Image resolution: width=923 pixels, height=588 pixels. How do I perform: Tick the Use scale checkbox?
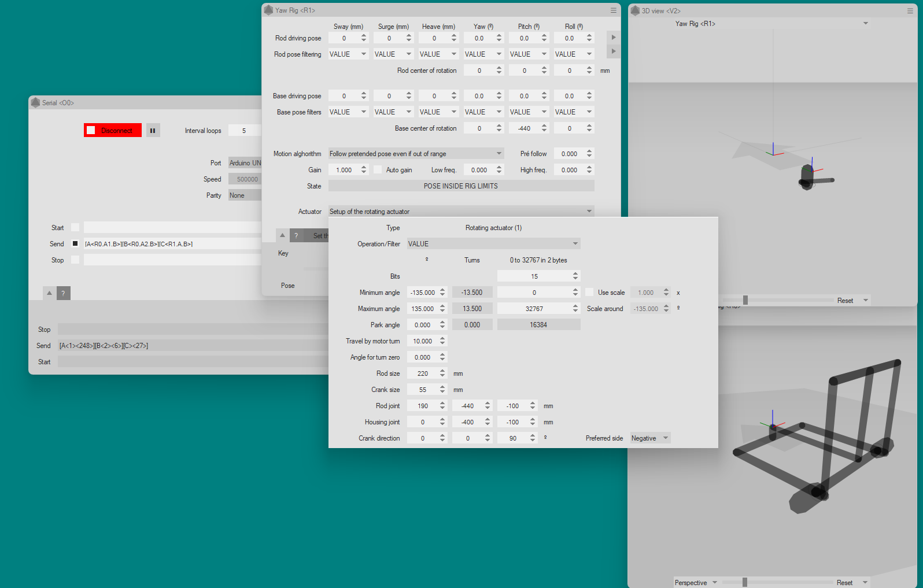[x=589, y=293]
